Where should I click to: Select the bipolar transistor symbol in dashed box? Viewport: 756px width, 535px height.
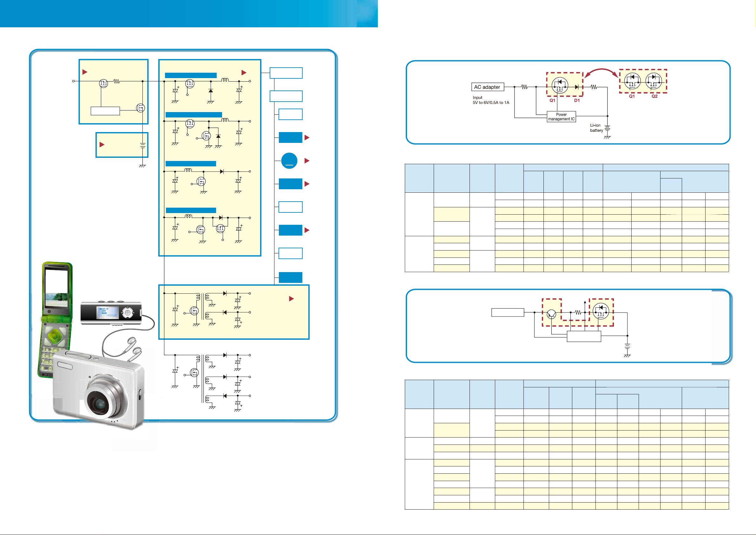[x=551, y=314]
